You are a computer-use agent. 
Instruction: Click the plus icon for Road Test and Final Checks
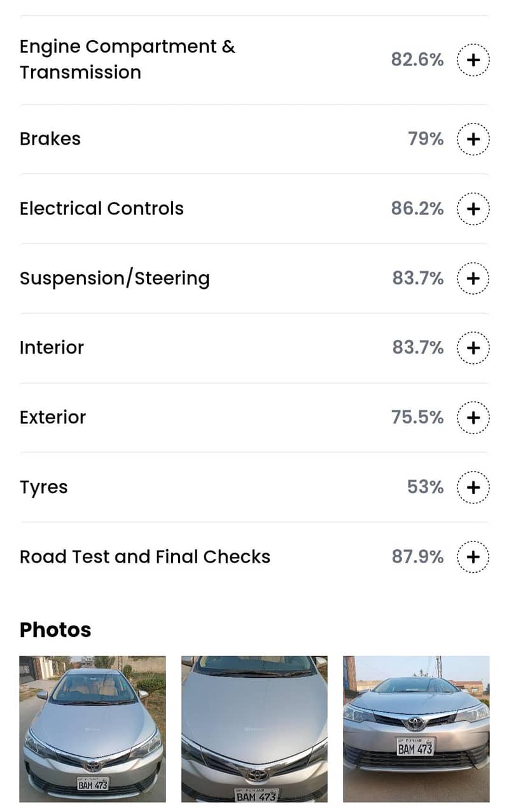(473, 557)
